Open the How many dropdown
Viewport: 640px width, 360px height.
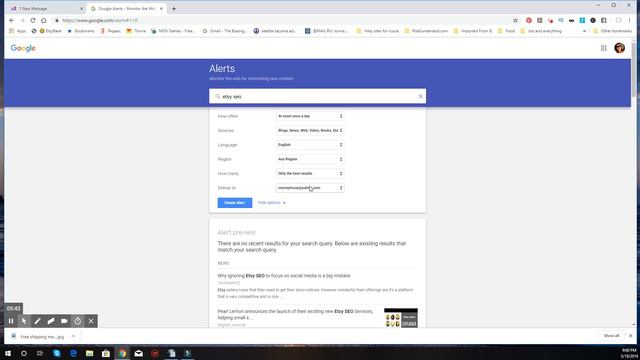point(310,173)
